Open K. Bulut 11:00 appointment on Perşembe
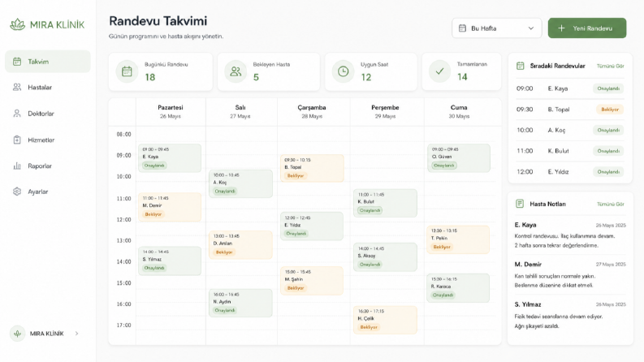Screen dimensions: 644x362 coord(385,203)
